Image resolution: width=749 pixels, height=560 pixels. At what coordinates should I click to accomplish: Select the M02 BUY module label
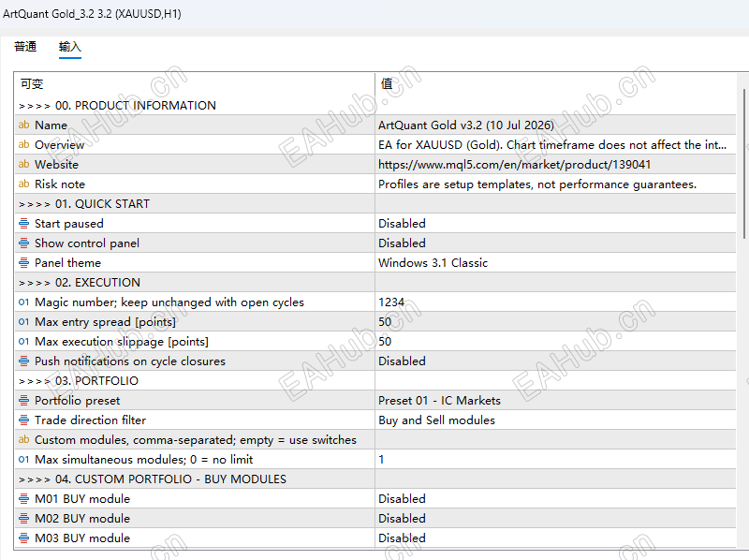[82, 519]
